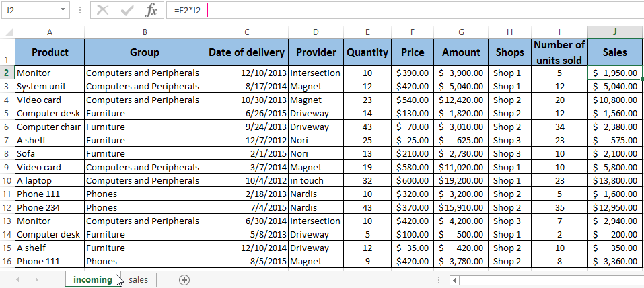
Task: Select column J header
Action: [615, 32]
